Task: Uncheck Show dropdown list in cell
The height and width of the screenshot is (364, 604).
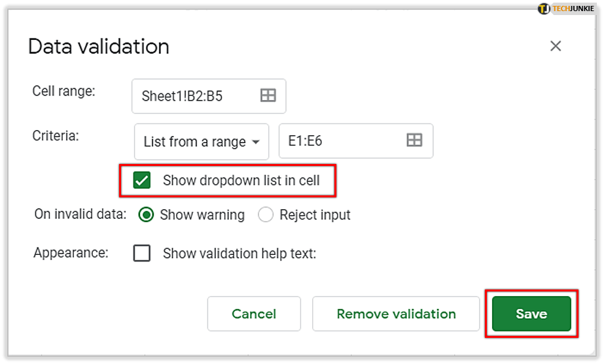Action: 141,180
